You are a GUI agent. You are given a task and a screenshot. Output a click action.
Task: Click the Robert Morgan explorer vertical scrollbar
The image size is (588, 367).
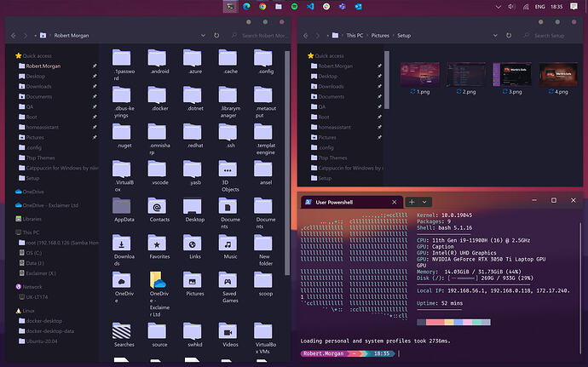[287, 163]
